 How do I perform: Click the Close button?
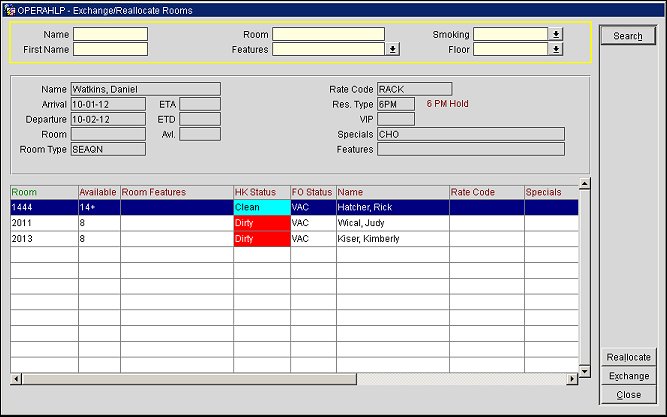[628, 395]
